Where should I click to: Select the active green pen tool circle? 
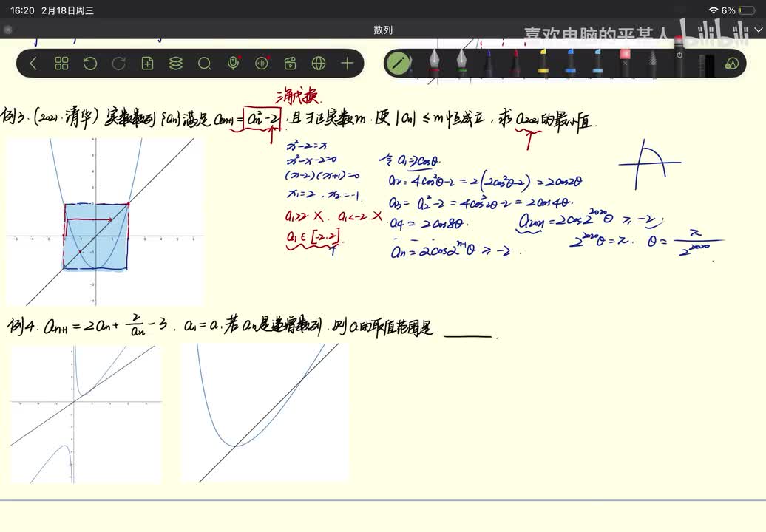(x=398, y=64)
